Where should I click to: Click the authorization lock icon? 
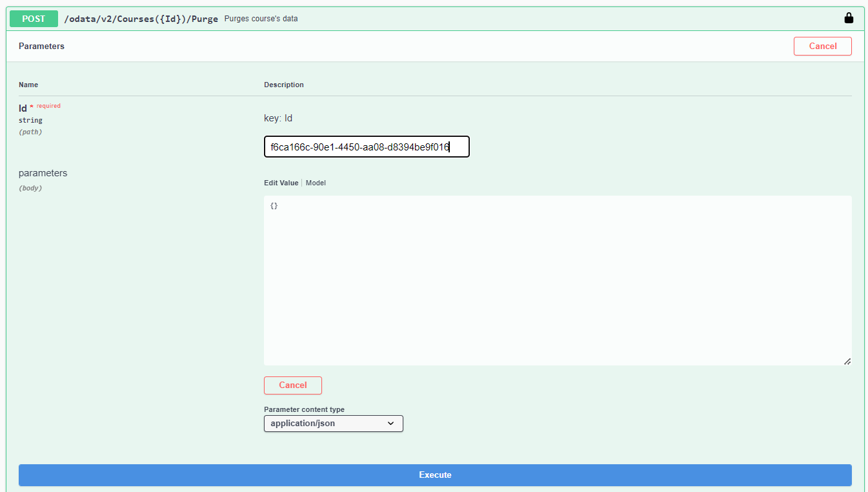pyautogui.click(x=849, y=18)
